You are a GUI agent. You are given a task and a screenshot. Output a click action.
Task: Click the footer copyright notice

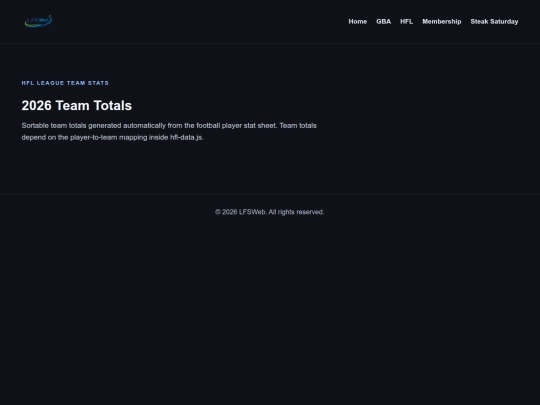pos(270,212)
